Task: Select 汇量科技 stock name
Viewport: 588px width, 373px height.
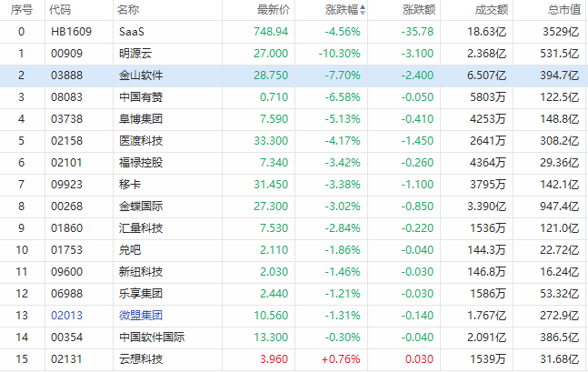Action: [141, 227]
